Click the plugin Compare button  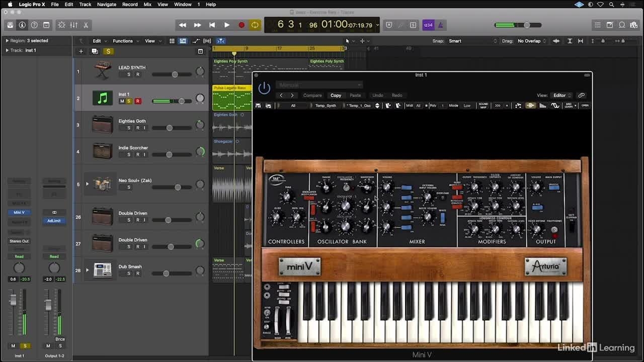(312, 95)
